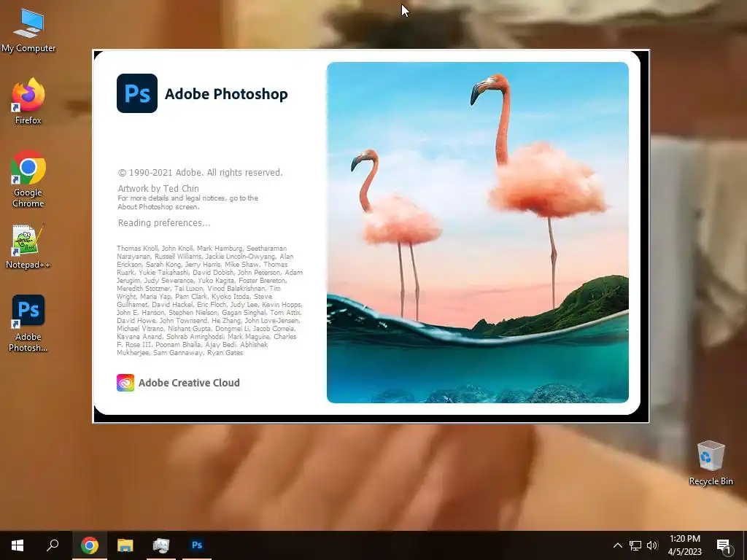This screenshot has height=560, width=747.
Task: Click the Photoshop taskbar button
Action: tap(197, 545)
